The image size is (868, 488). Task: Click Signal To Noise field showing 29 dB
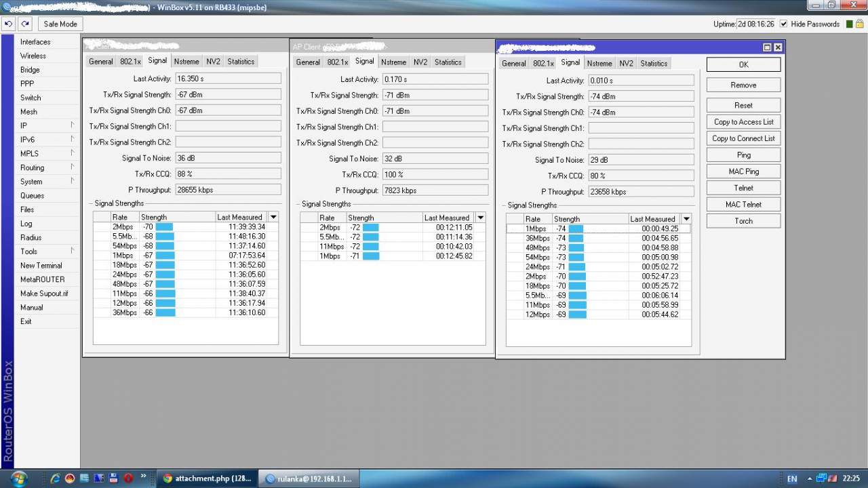641,160
